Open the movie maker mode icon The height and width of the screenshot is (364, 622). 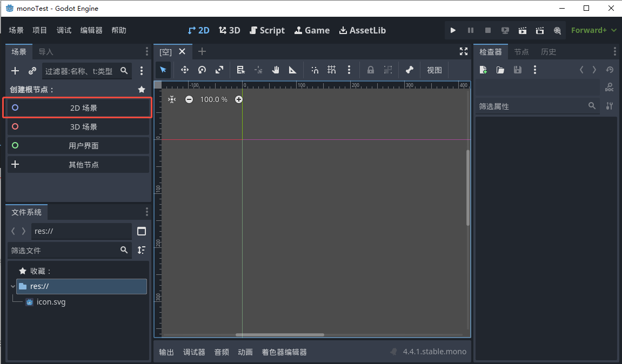click(557, 31)
